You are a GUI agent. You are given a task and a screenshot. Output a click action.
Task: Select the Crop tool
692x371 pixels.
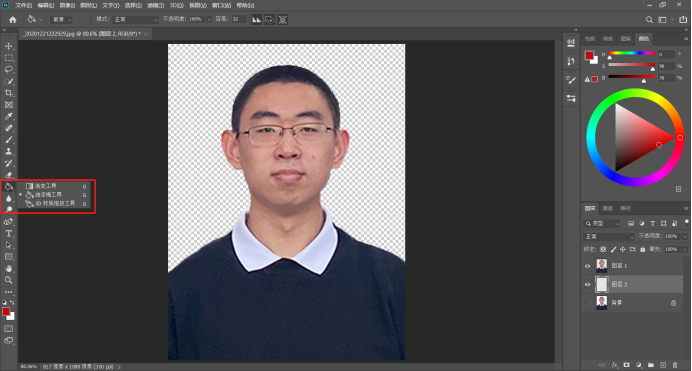point(8,93)
